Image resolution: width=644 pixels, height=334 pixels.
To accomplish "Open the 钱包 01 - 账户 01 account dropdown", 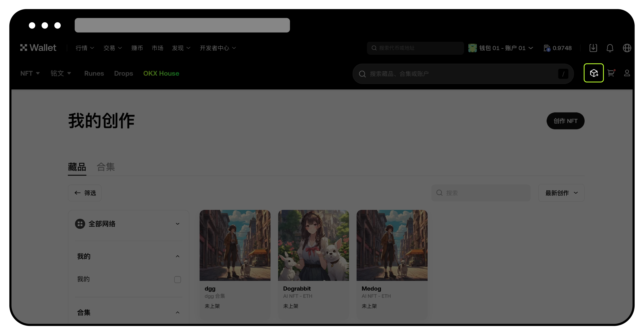I will (x=501, y=48).
